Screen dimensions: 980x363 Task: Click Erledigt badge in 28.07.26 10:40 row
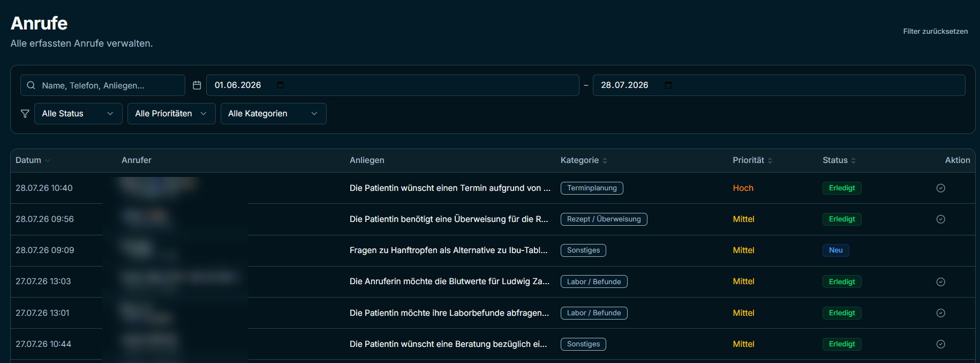[842, 188]
